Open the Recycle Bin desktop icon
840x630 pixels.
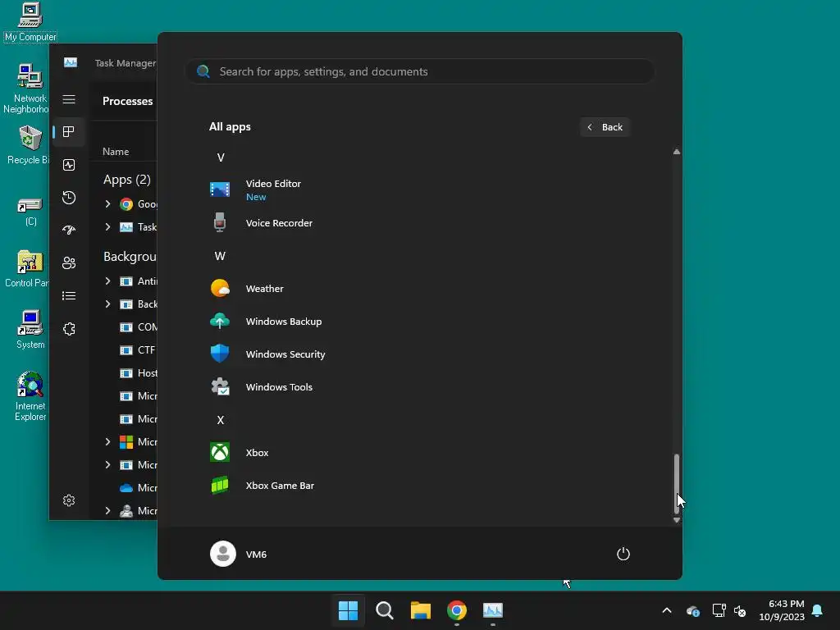point(28,145)
